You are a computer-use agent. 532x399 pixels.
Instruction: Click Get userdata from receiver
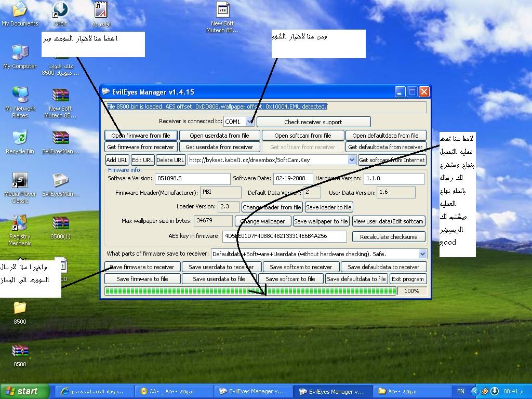[220, 147]
